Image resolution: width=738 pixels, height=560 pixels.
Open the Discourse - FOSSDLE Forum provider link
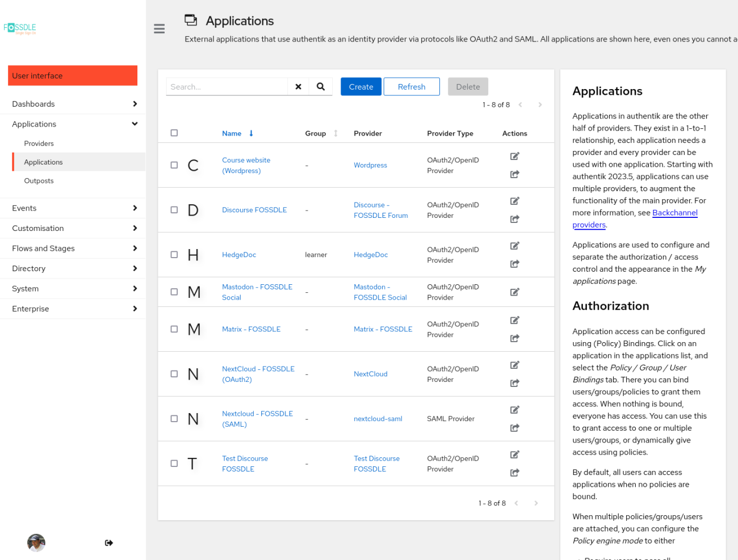pyautogui.click(x=381, y=210)
